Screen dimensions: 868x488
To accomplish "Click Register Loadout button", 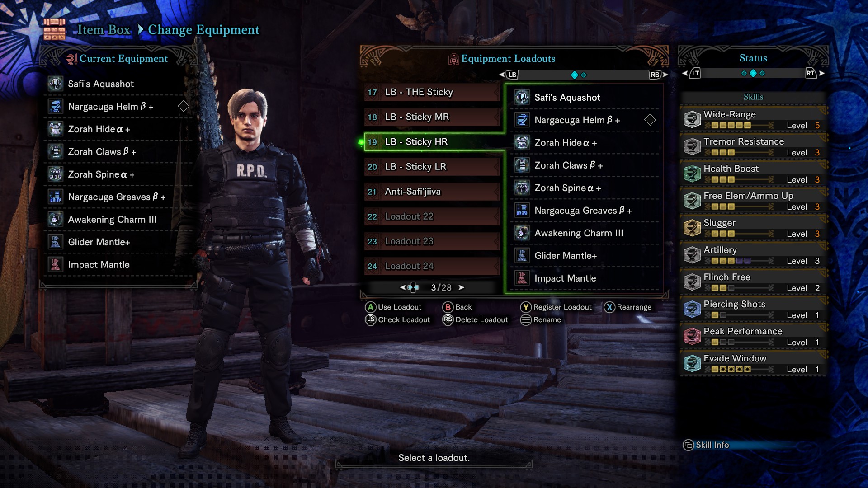I will tap(556, 307).
